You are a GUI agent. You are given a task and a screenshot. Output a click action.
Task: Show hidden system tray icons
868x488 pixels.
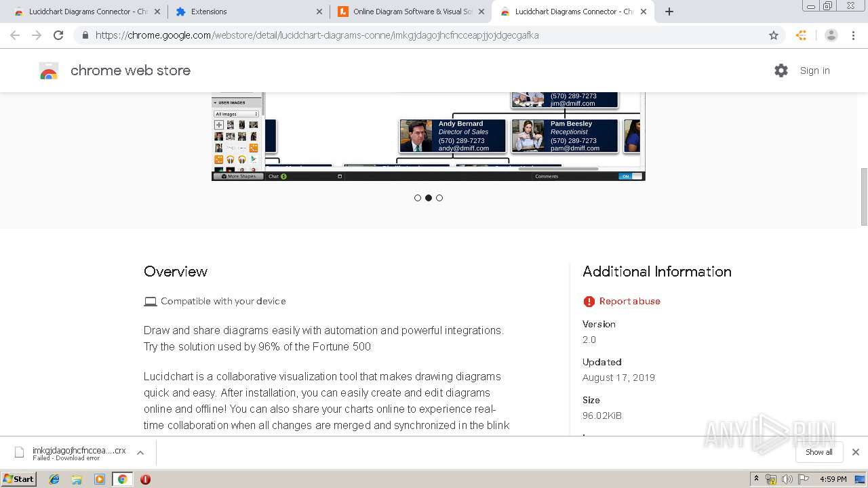(x=756, y=479)
